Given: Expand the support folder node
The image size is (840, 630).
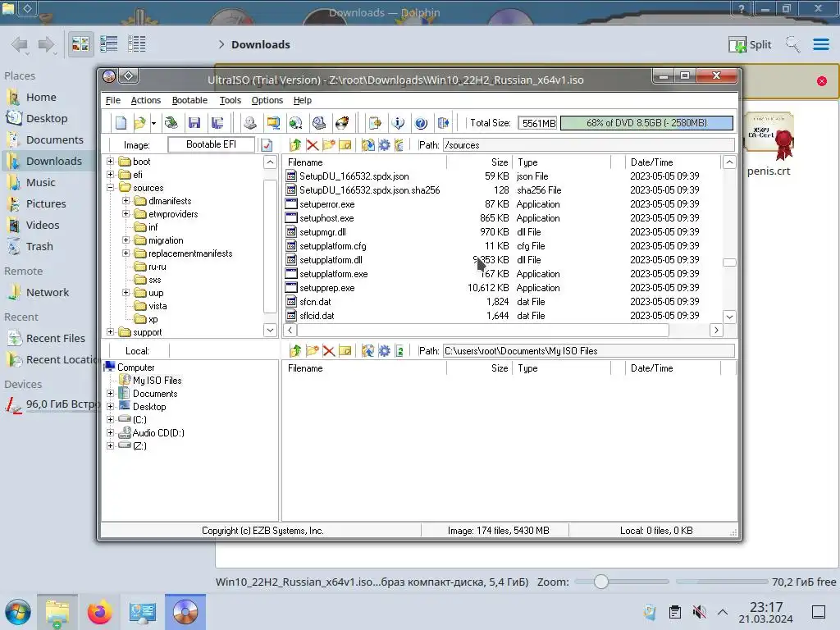Looking at the screenshot, I should point(111,332).
